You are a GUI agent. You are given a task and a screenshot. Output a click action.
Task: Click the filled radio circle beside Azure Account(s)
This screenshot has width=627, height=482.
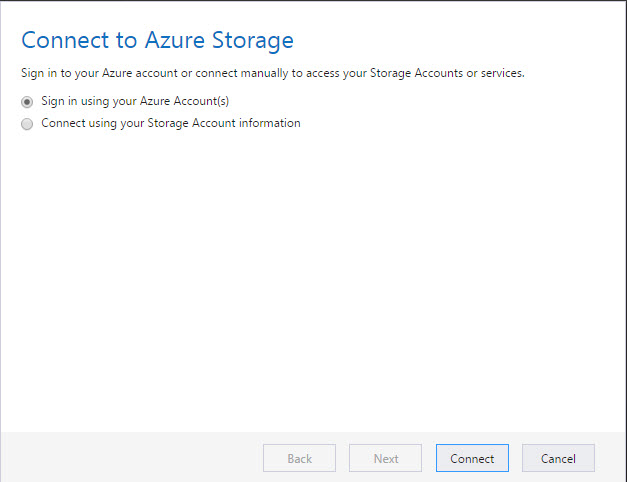(27, 102)
